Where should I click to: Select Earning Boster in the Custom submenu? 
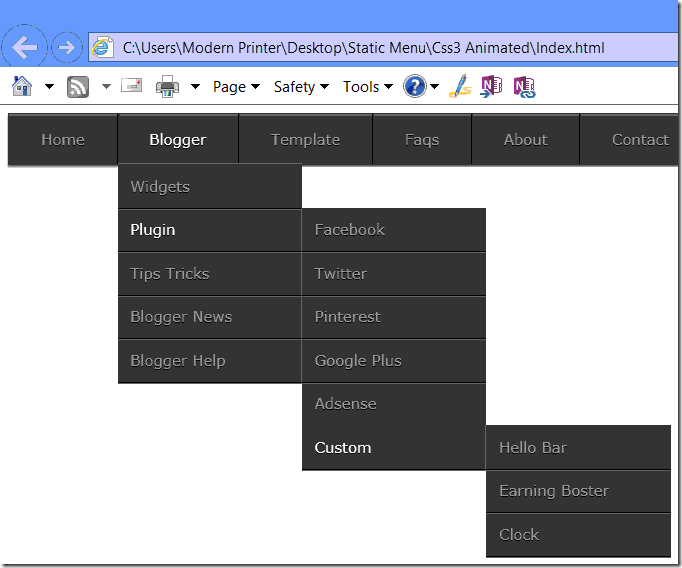tap(578, 491)
